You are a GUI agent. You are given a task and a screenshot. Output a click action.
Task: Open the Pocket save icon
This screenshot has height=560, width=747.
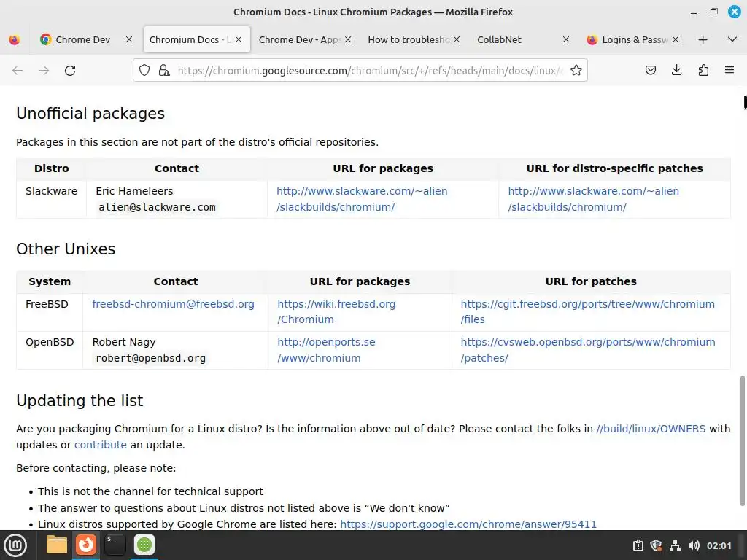click(650, 71)
